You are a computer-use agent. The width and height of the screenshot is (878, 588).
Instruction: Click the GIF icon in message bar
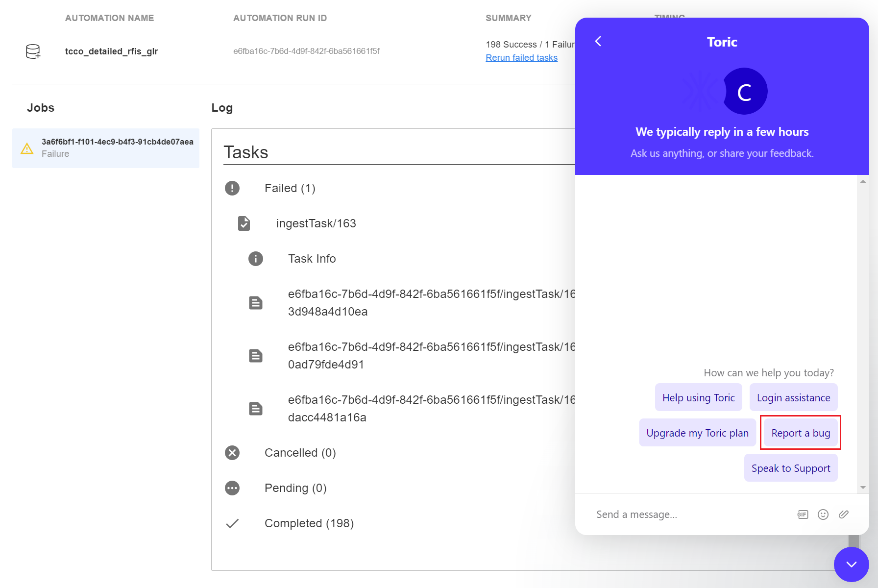803,514
